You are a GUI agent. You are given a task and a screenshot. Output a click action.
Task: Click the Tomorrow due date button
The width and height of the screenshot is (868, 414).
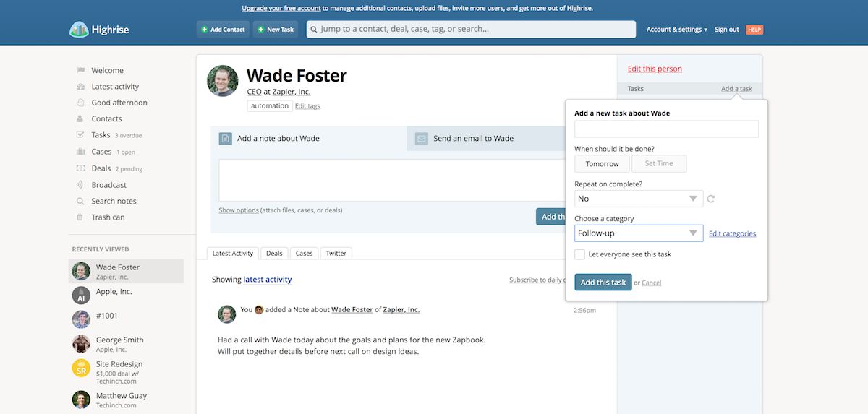(x=602, y=164)
